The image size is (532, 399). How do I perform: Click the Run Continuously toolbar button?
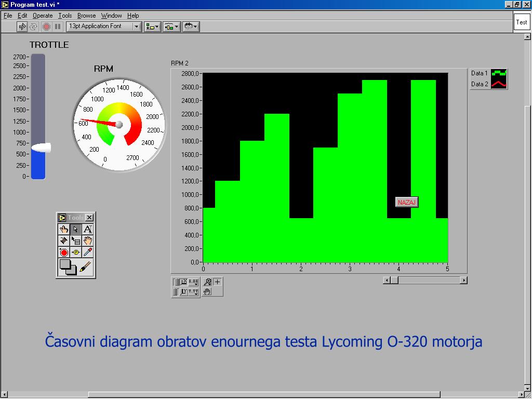[34, 26]
